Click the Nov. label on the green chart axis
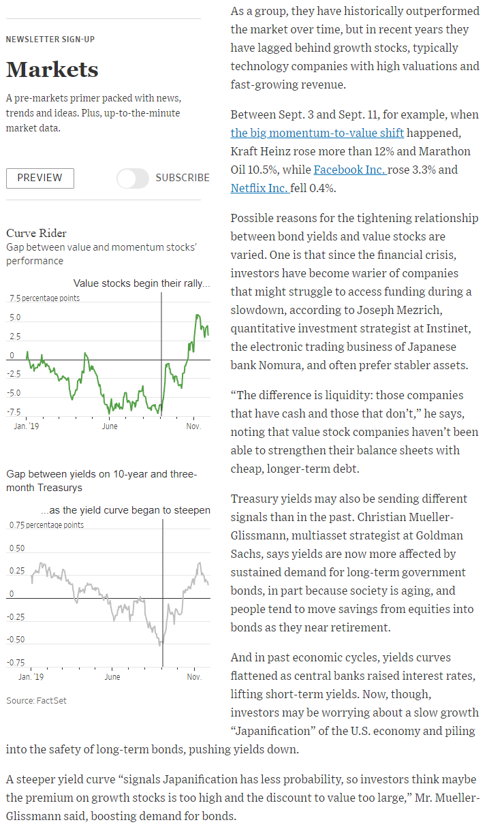This screenshot has height=831, width=504. coord(194,426)
